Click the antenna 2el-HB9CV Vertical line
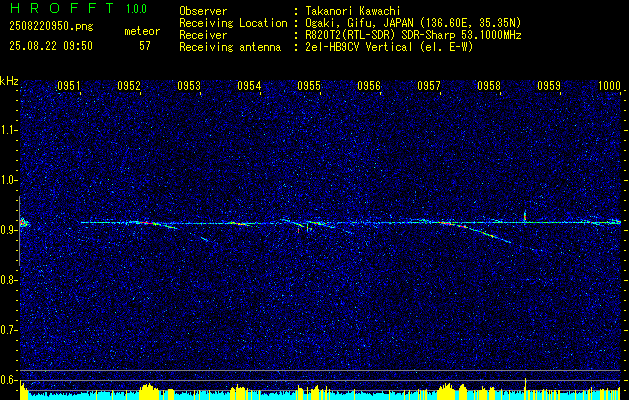Screen dimensions: 629x400 (x=389, y=47)
